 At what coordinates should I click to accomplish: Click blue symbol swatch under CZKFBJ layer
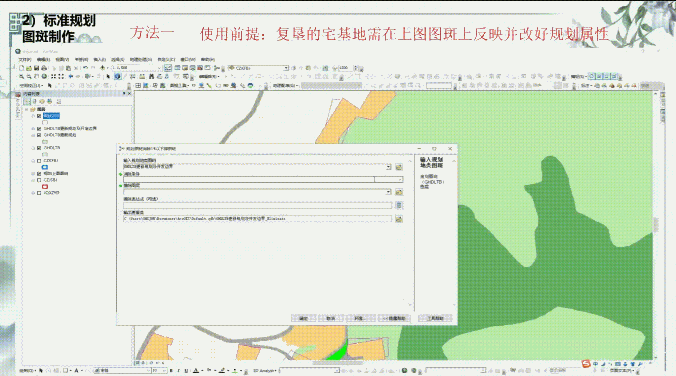click(45, 167)
